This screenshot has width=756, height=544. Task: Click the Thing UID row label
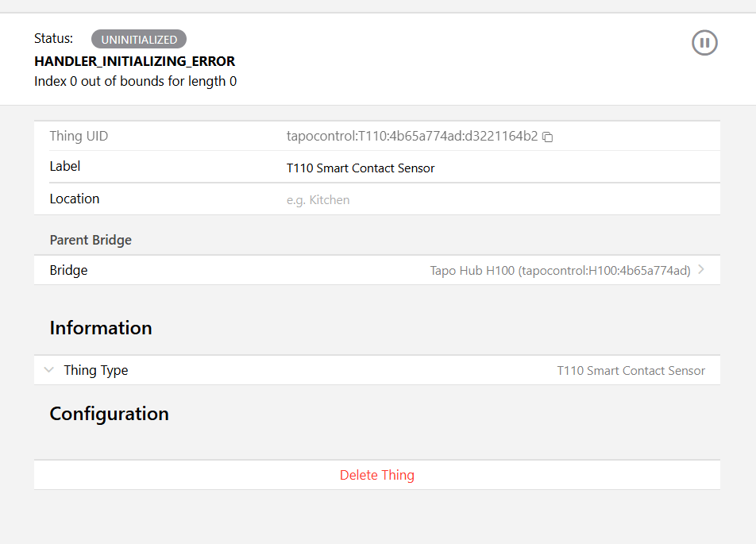click(x=79, y=136)
